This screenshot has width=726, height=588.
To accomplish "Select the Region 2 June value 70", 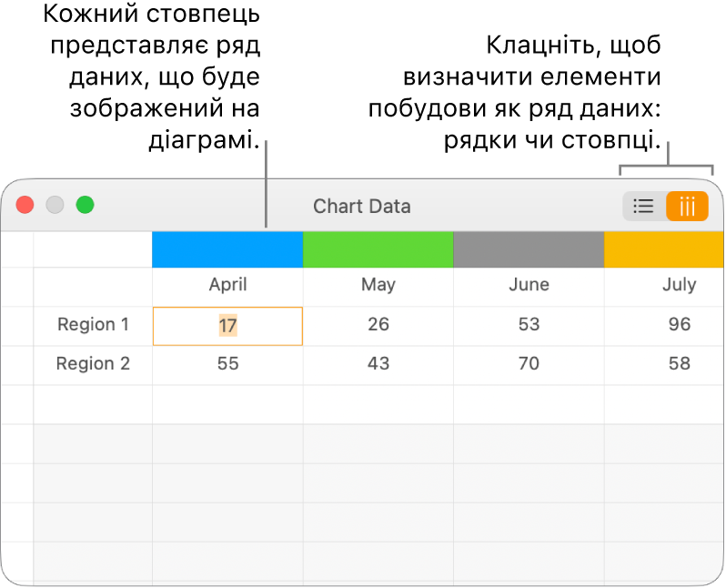I will (529, 364).
